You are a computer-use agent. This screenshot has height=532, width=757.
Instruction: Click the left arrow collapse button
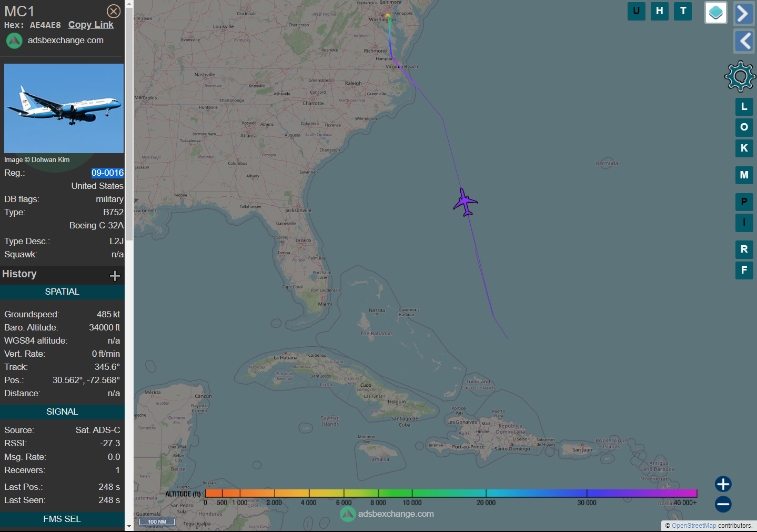pos(744,41)
